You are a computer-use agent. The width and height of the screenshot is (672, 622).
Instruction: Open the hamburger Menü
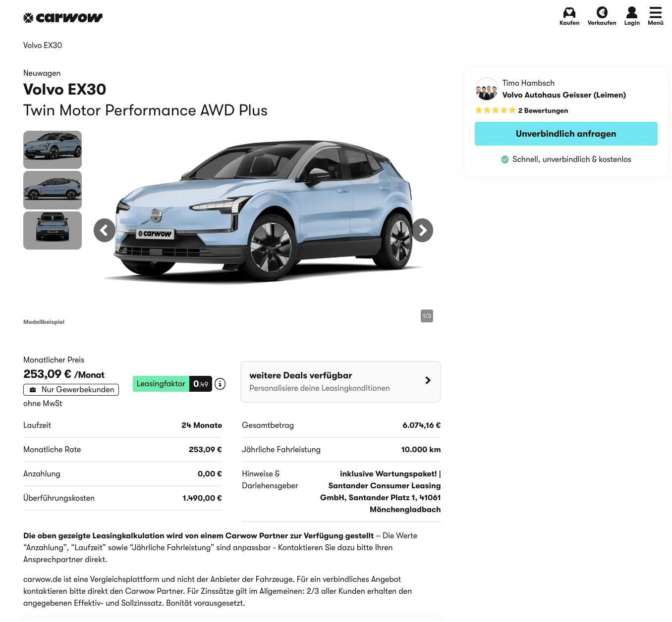[656, 16]
